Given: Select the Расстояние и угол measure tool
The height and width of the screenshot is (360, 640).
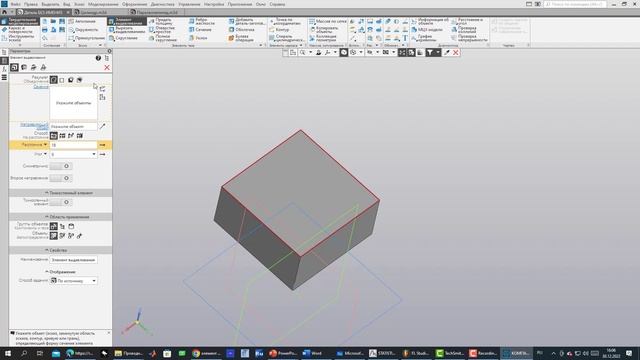Looking at the screenshot, I should click(x=467, y=21).
